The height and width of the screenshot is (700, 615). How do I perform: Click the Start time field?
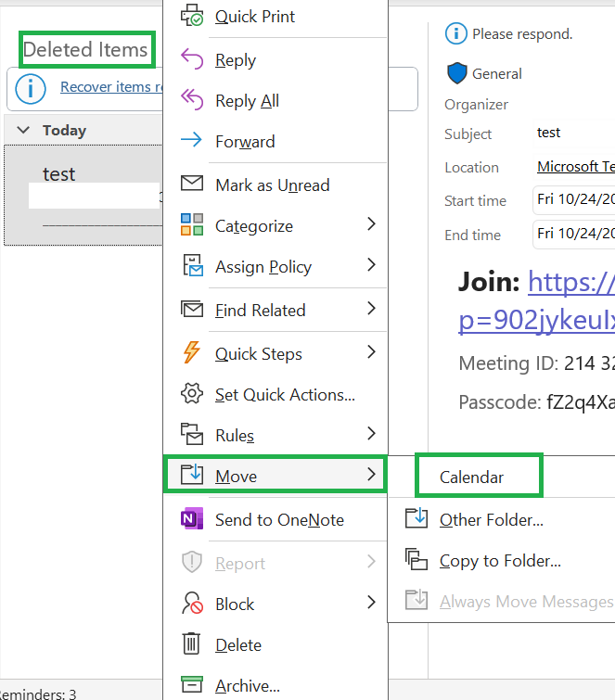573,199
